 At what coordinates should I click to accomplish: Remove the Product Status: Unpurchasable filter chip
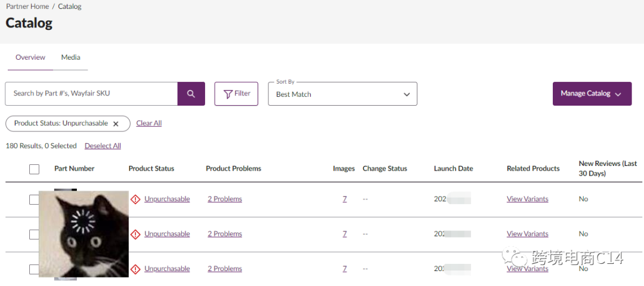coord(116,124)
